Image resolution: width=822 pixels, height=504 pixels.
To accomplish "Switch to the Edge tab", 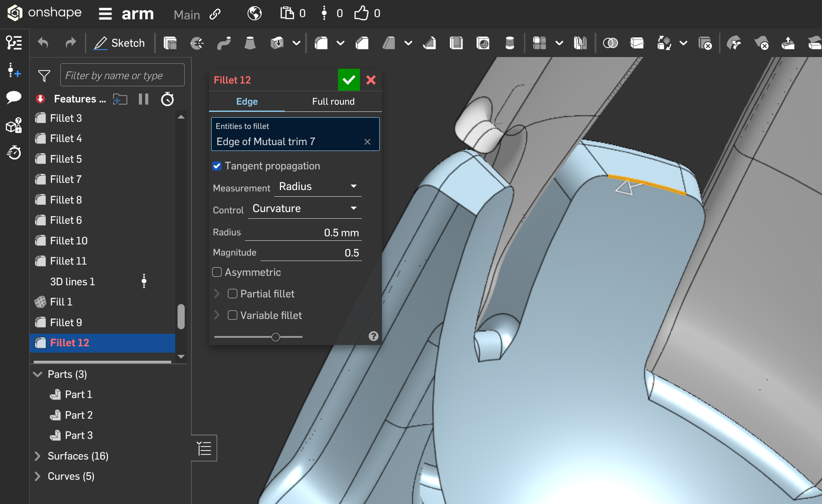I will click(247, 102).
